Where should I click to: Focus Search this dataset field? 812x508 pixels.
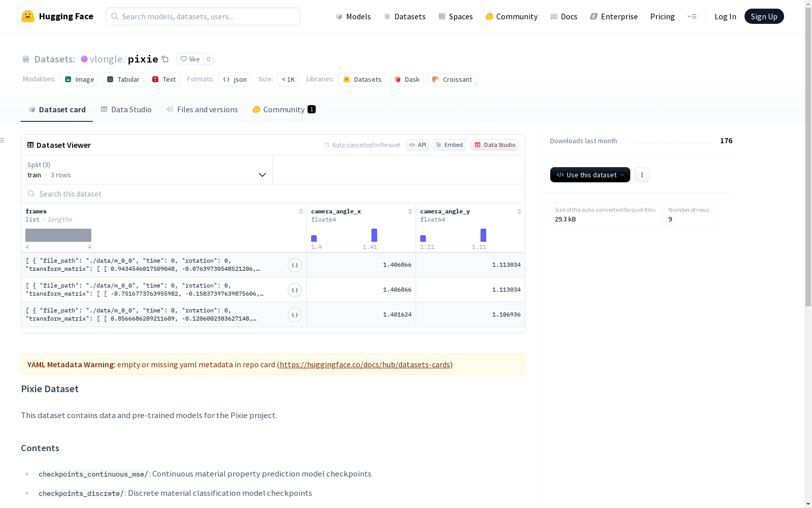click(273, 194)
